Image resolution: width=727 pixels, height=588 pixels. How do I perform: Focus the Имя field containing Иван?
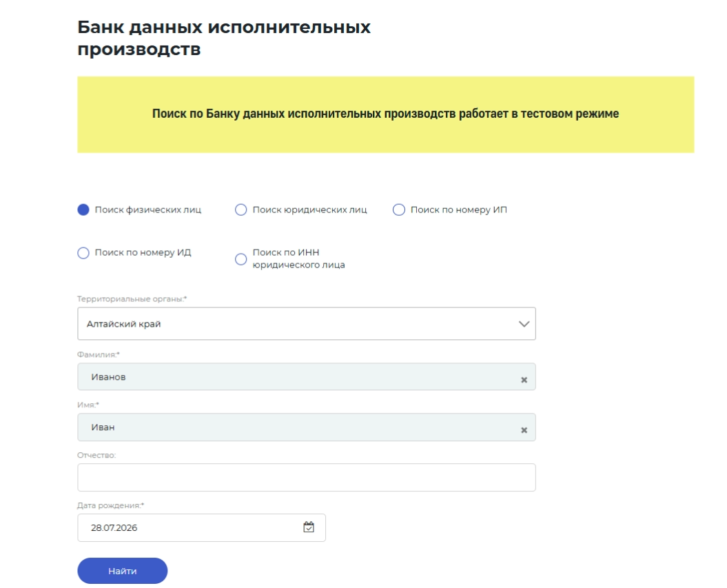[307, 427]
